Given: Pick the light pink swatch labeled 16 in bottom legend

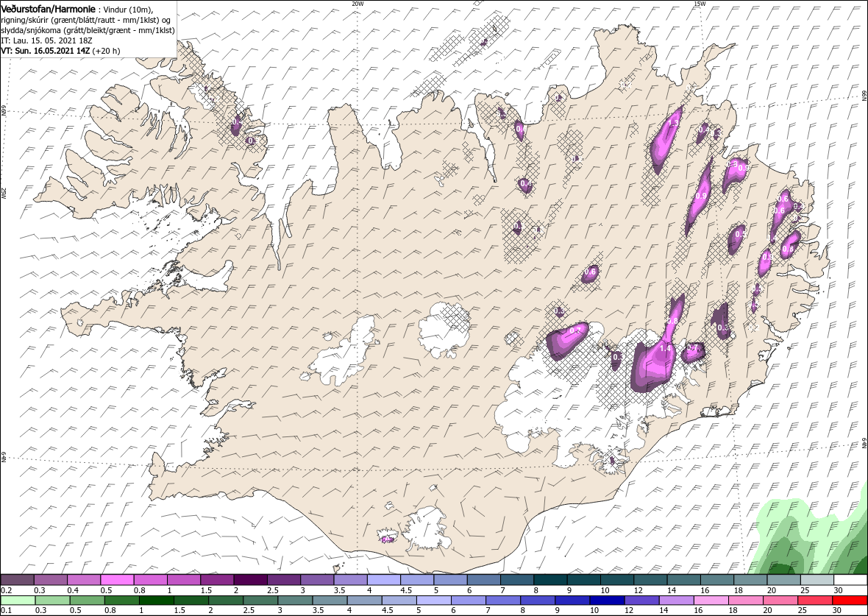Looking at the screenshot, I should tap(711, 601).
